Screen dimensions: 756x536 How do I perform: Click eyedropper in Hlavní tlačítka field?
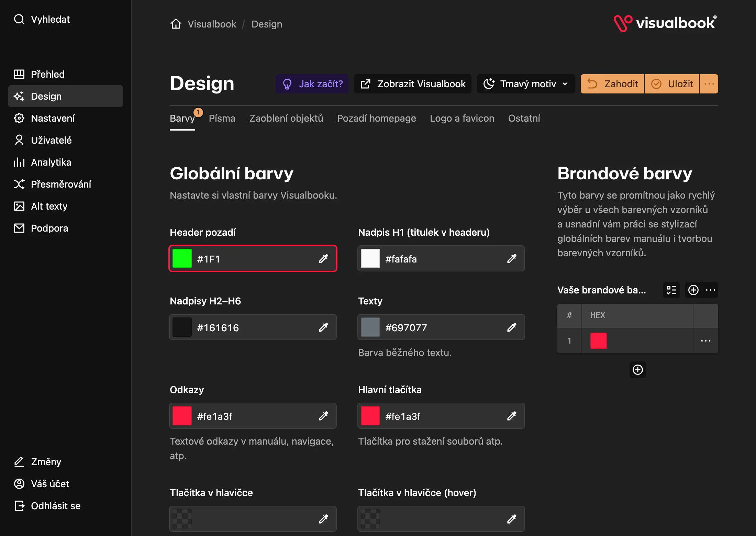[x=512, y=416]
